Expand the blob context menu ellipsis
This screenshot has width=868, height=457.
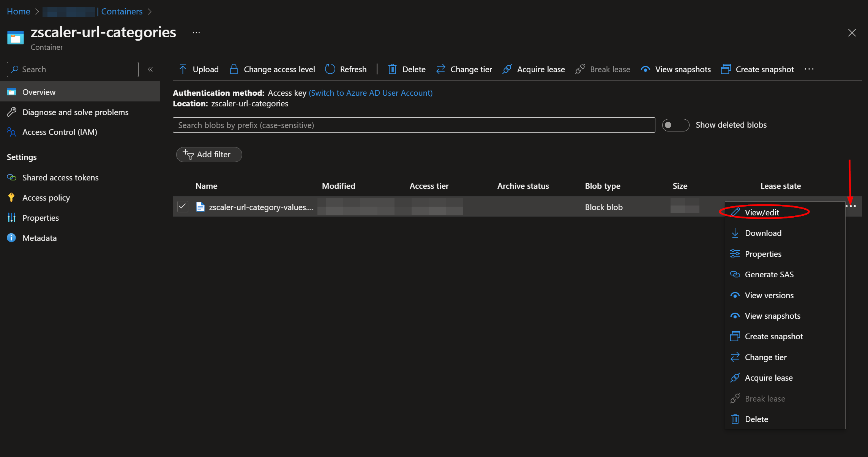pyautogui.click(x=851, y=206)
